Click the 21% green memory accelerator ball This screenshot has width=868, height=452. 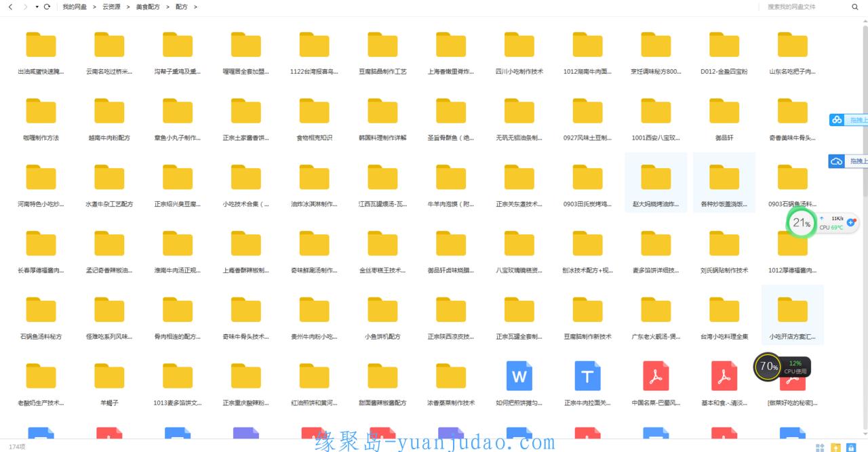[x=802, y=223]
